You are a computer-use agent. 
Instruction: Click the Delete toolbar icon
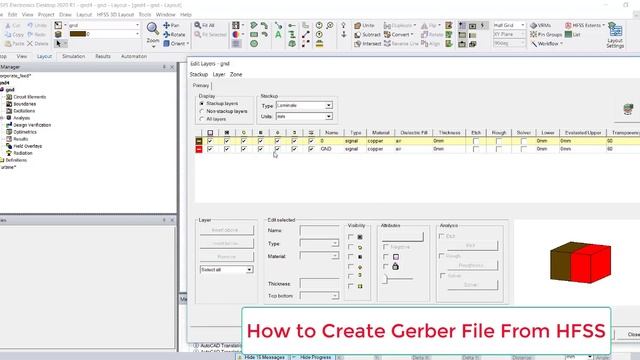click(38, 44)
